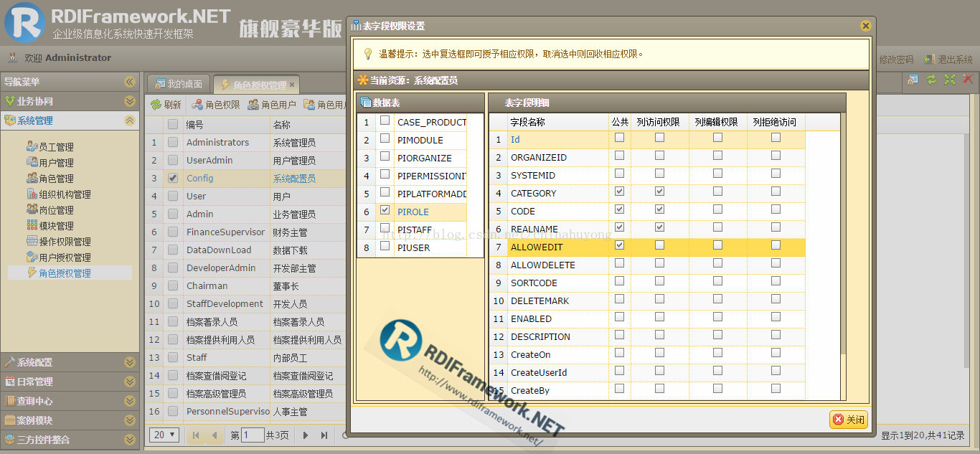Image resolution: width=980 pixels, height=454 pixels.
Task: Close the 表字段权限设置 dialog with X icon
Action: click(865, 26)
